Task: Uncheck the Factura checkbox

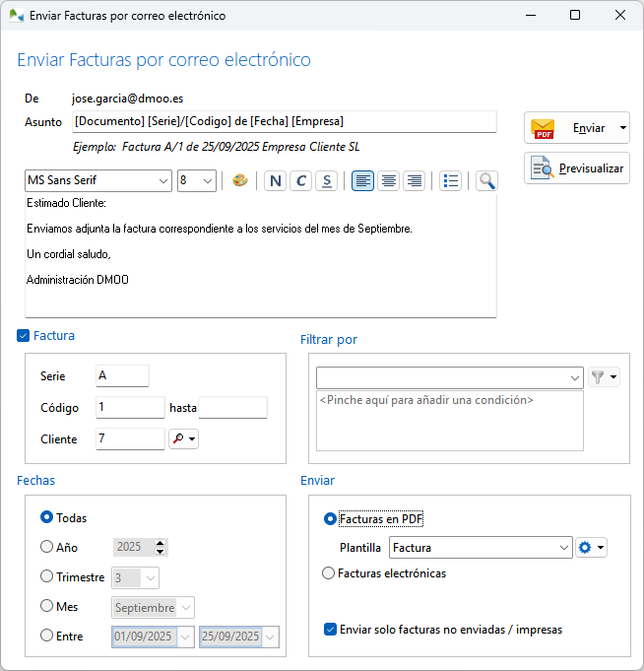Action: tap(24, 336)
